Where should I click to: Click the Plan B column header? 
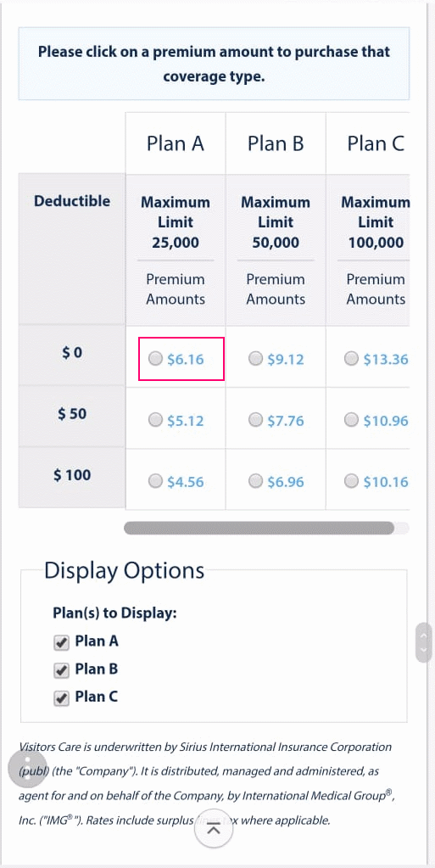(276, 143)
